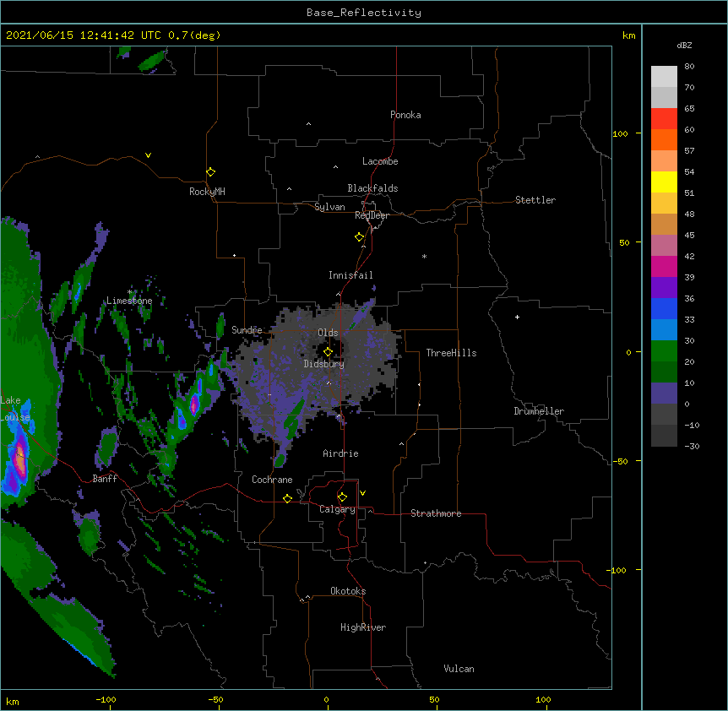This screenshot has width=728, height=711.
Task: Click the yellow V marker northeast of Calgary
Action: click(362, 493)
